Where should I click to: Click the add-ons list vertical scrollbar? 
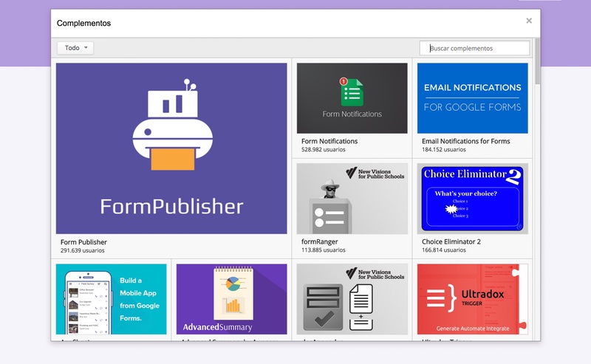point(538,61)
